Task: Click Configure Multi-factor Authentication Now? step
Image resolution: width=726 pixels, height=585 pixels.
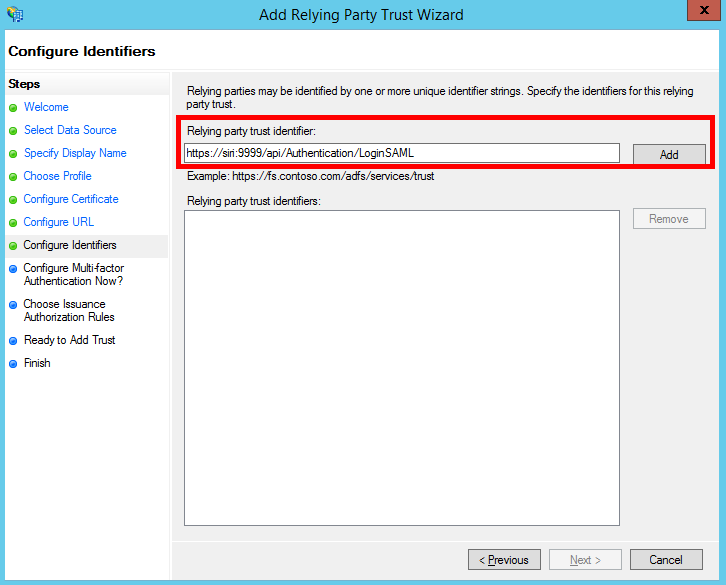Action: 74,275
